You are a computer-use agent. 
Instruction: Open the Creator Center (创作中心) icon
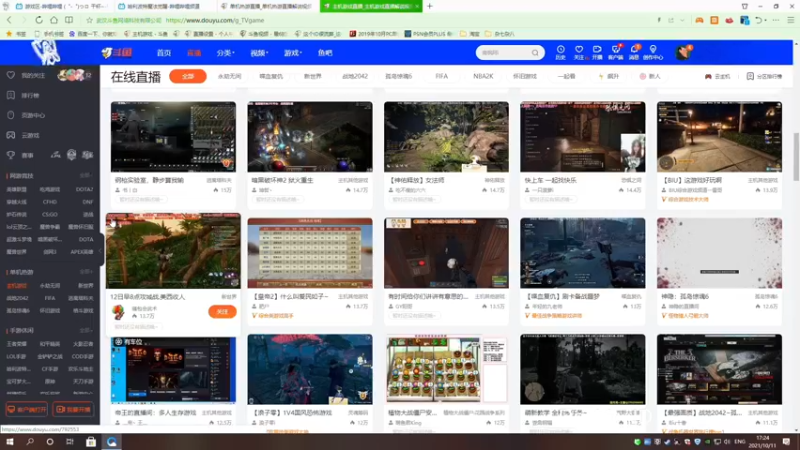[x=653, y=52]
